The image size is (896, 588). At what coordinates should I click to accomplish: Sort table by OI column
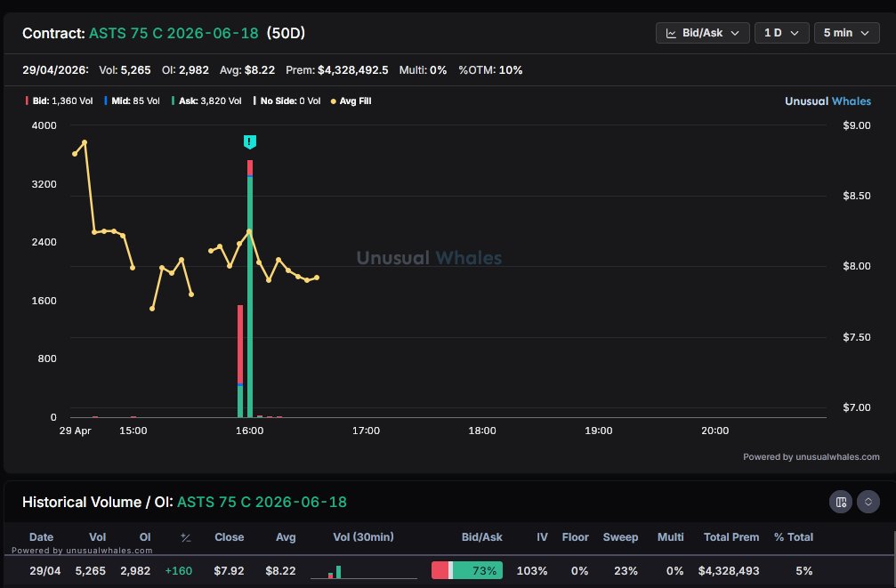click(145, 537)
